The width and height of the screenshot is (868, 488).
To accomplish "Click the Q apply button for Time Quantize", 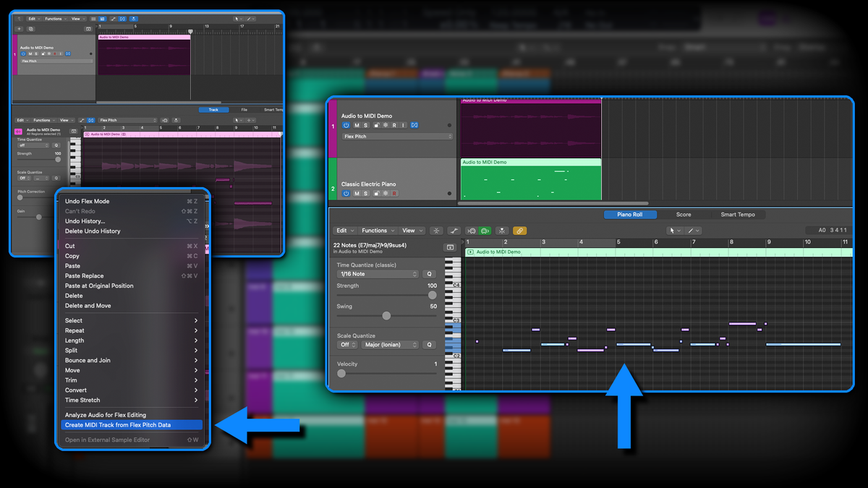I will click(430, 274).
